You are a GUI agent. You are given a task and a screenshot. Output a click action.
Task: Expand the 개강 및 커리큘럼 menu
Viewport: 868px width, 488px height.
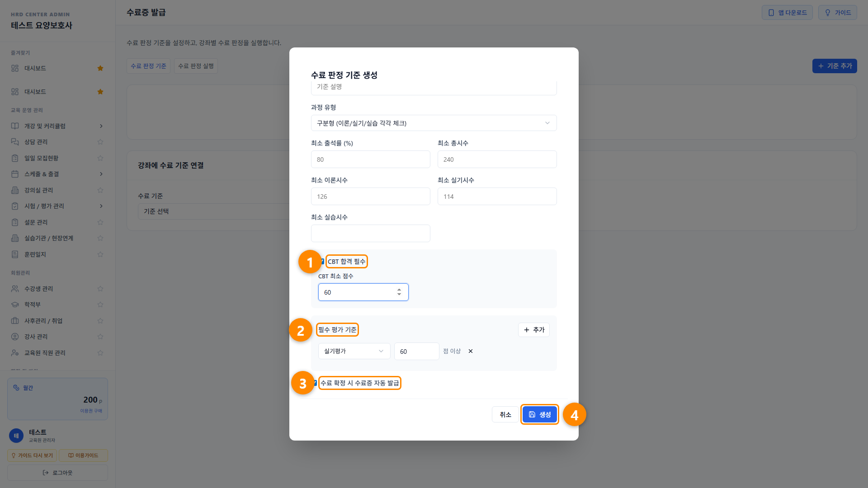[101, 126]
